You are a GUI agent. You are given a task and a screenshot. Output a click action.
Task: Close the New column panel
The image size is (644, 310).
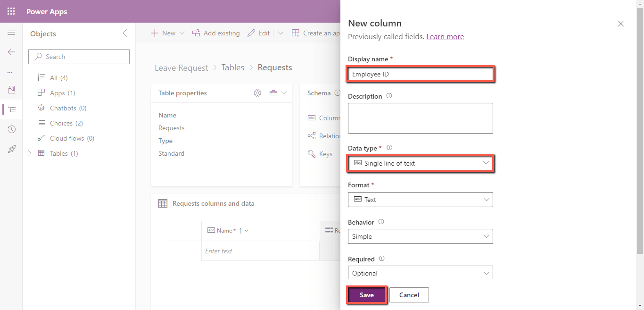(x=621, y=24)
